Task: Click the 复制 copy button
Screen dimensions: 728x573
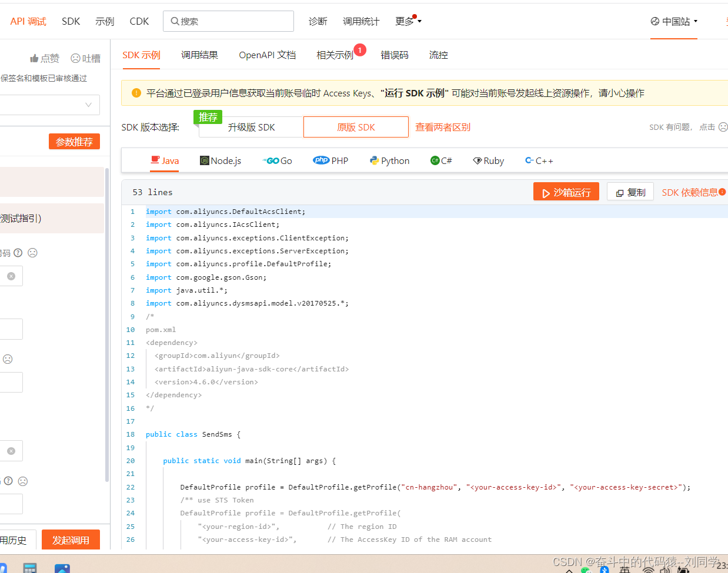Action: click(x=630, y=192)
